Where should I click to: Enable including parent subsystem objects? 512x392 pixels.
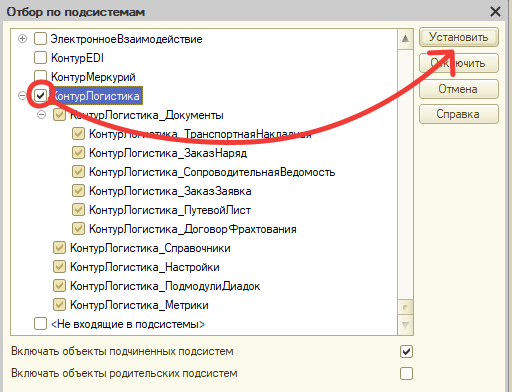tap(406, 374)
